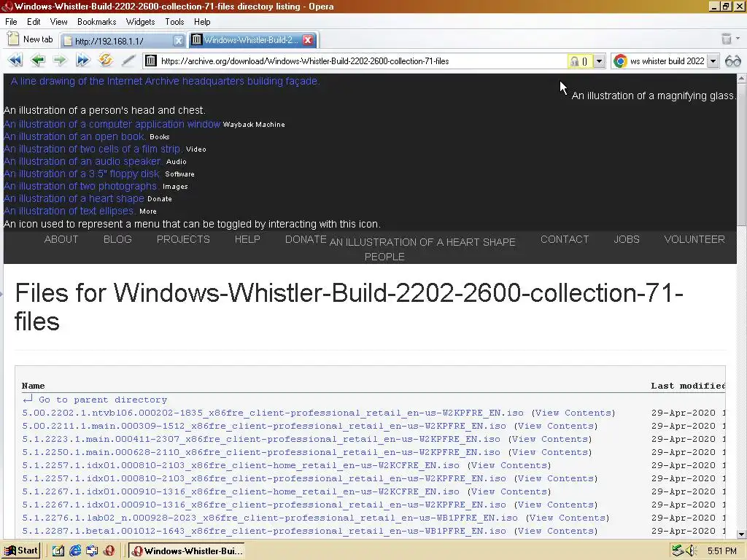Click JOBS in the navigation bar
The height and width of the screenshot is (560, 747).
627,239
